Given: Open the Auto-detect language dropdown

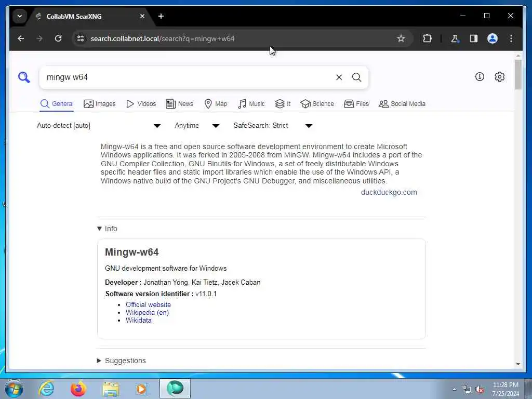Looking at the screenshot, I should (x=99, y=126).
